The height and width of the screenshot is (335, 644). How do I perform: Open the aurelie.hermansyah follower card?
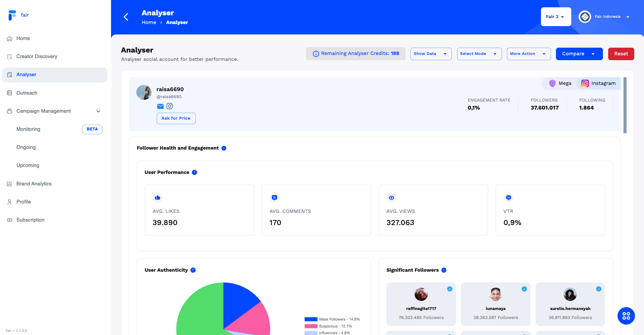(x=570, y=304)
